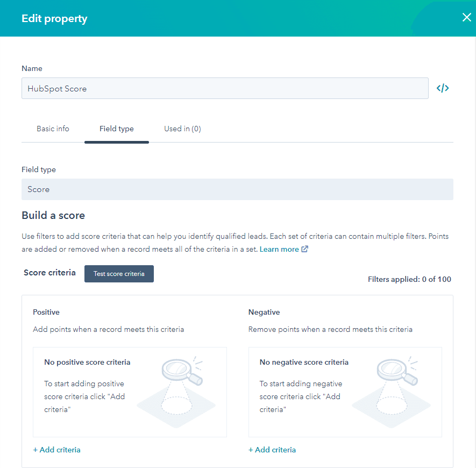This screenshot has height=468, width=476.
Task: Close the Edit property dialog
Action: [x=466, y=17]
